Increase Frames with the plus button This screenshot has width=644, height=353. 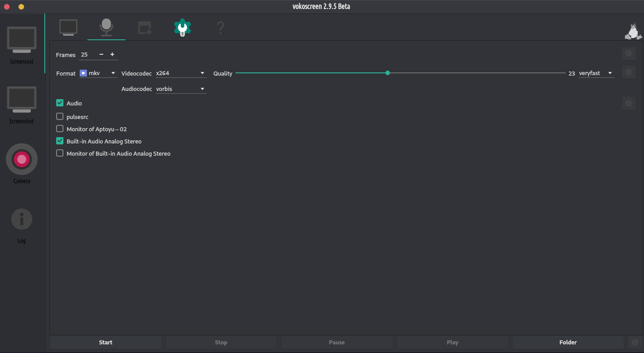point(112,55)
